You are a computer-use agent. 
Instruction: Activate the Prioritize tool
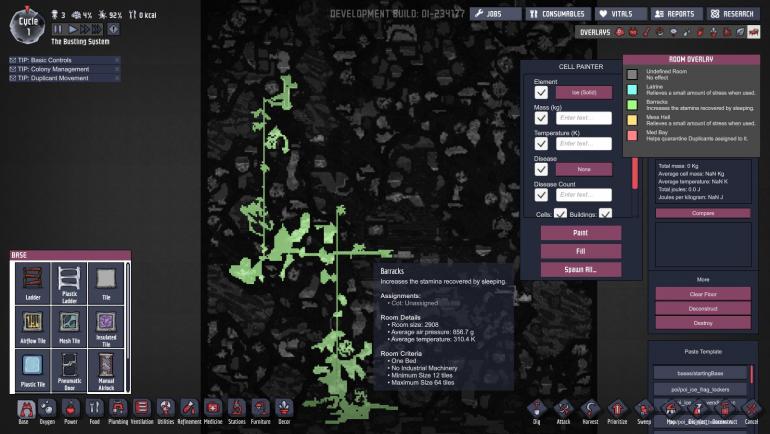616,408
